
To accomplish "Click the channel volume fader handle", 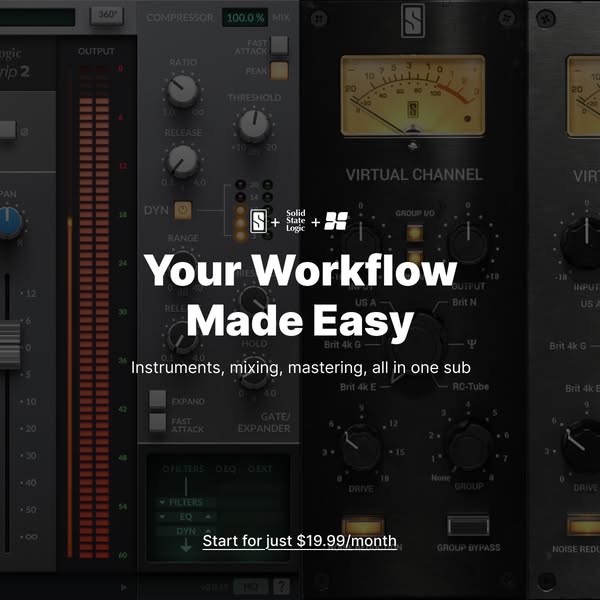I will tap(10, 345).
